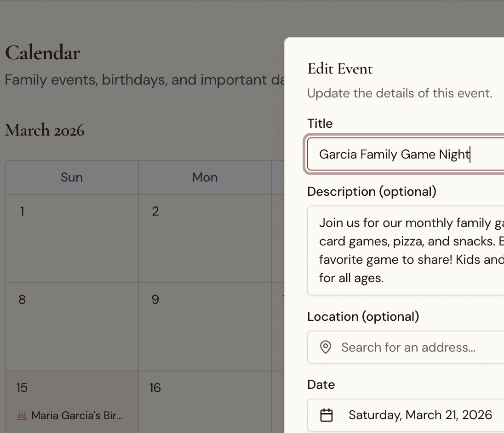
Task: Click the Mon column header
Action: [x=205, y=177]
